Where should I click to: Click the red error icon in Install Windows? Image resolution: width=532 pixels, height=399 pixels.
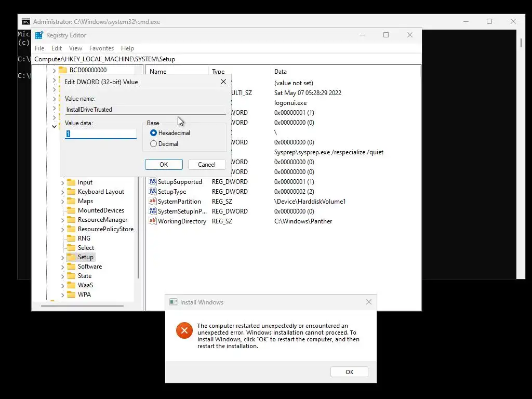pyautogui.click(x=184, y=330)
